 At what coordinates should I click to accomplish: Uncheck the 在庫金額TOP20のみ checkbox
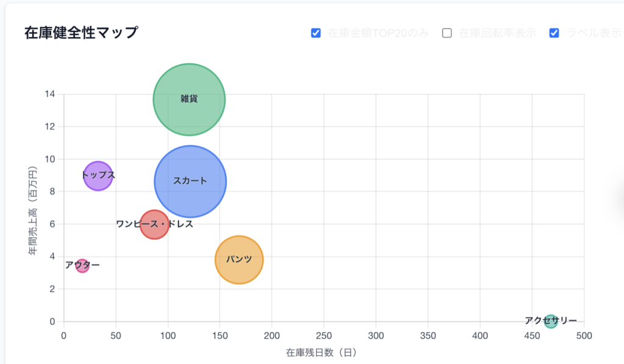[x=316, y=33]
